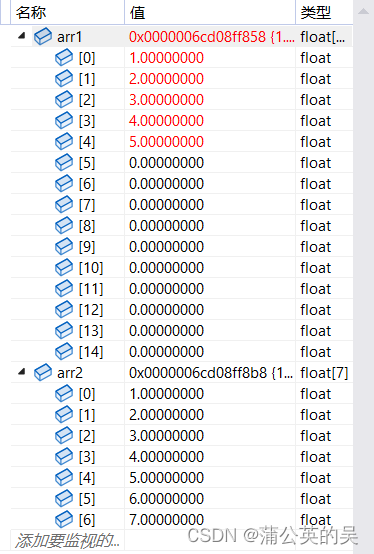Click the black 3.00000000 value in arr2

166,436
